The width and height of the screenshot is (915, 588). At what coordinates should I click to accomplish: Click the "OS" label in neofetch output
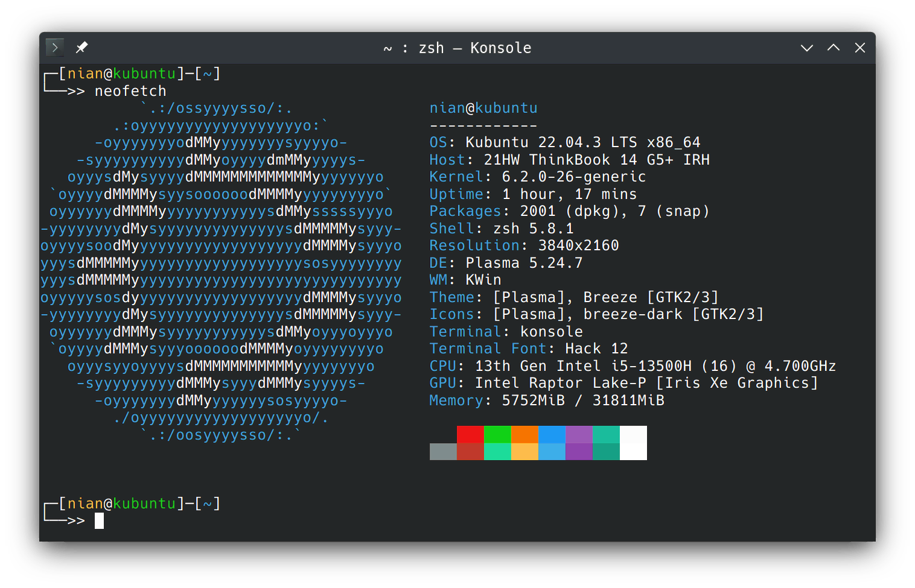(438, 142)
